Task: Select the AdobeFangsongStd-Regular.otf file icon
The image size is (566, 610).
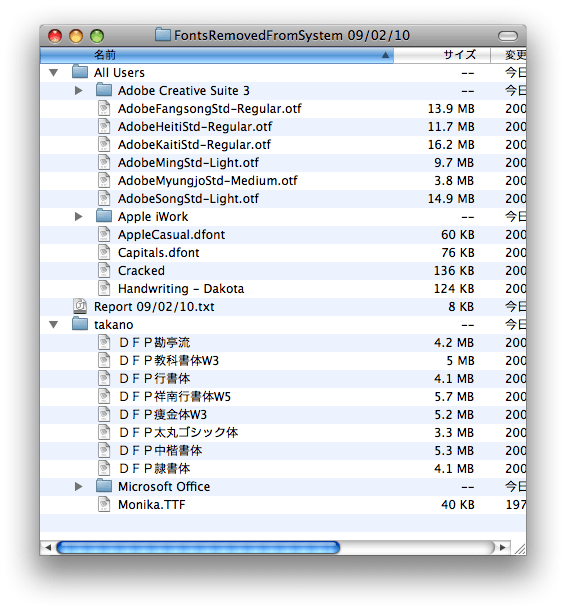Action: pyautogui.click(x=104, y=109)
